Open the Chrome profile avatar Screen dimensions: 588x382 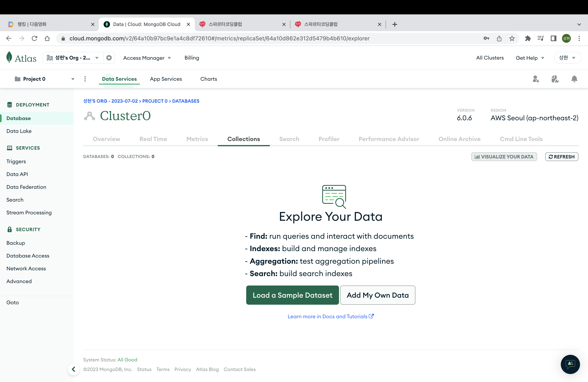click(x=566, y=38)
